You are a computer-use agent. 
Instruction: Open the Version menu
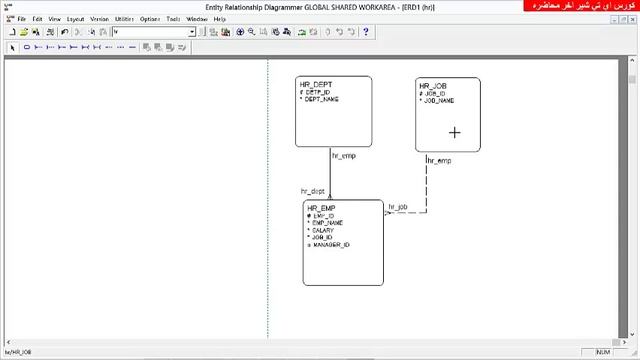(100, 19)
